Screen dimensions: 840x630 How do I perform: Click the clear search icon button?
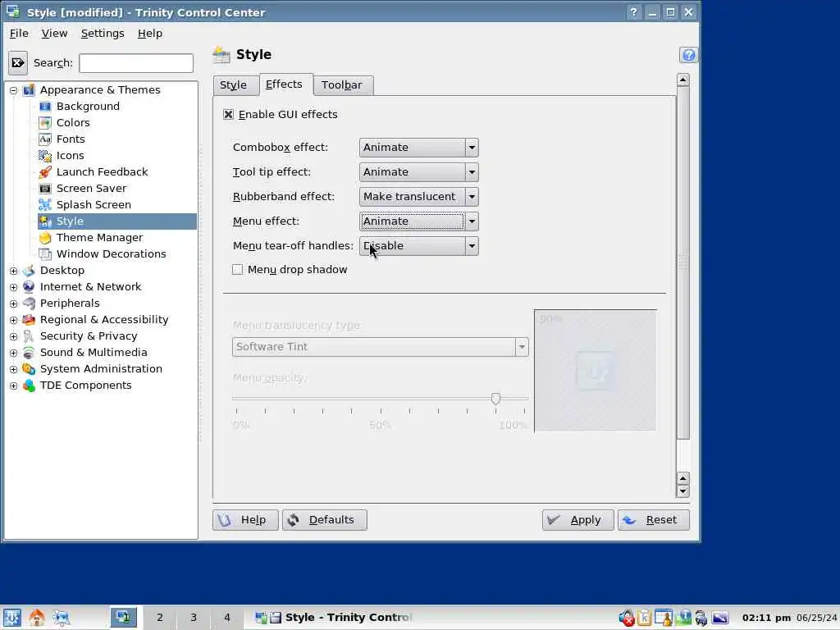[18, 63]
